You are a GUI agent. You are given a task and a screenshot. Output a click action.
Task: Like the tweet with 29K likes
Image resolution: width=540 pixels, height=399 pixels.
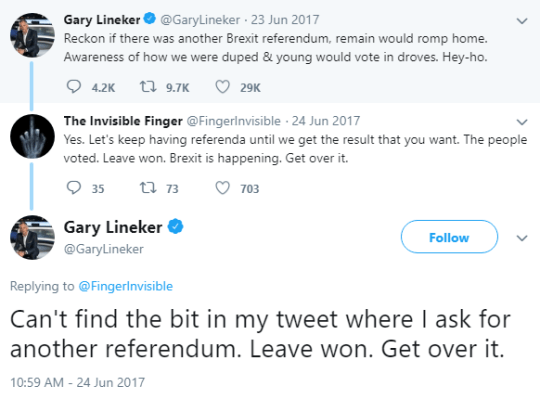pyautogui.click(x=222, y=87)
